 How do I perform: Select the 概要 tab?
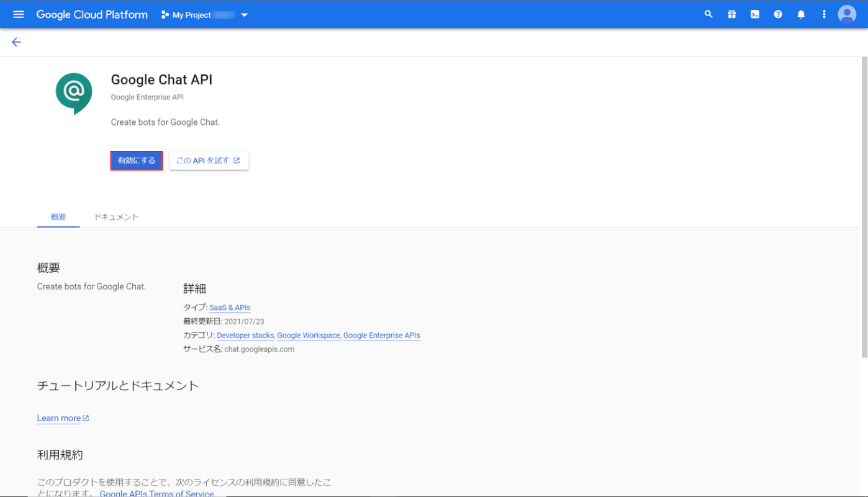pos(58,217)
